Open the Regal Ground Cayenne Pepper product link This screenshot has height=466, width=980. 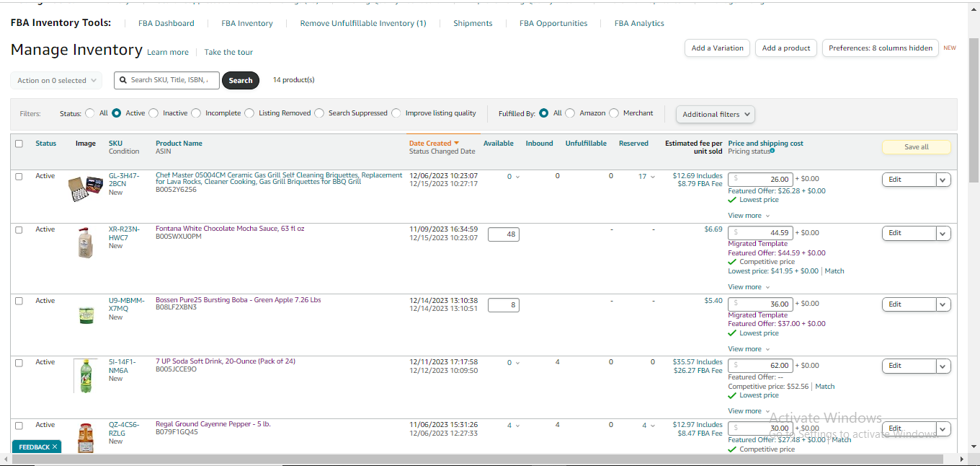coord(213,424)
